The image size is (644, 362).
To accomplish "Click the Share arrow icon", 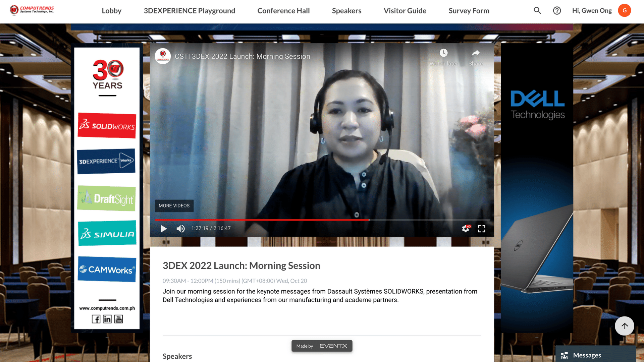I will point(475,53).
